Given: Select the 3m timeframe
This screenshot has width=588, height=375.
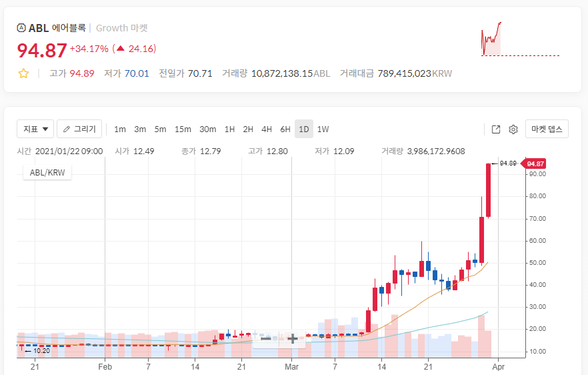Looking at the screenshot, I should [x=140, y=129].
